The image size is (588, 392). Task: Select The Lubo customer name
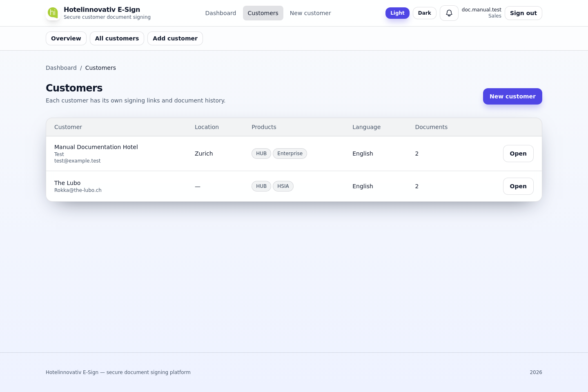point(67,183)
